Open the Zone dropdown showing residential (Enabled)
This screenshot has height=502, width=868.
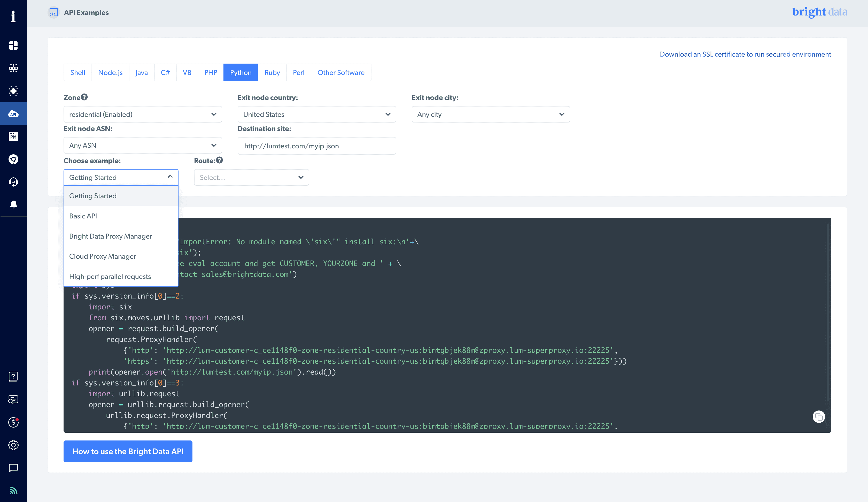[143, 114]
